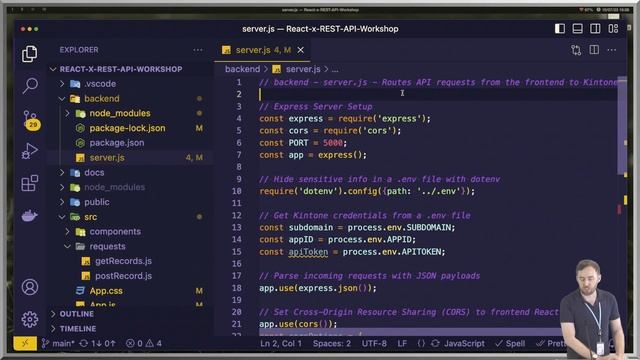Change UTF-8 file encoding
Screen dimensions: 640x360
(x=374, y=343)
